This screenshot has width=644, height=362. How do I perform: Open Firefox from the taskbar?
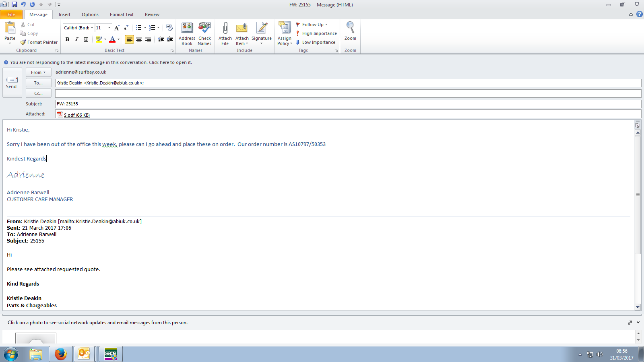tap(61, 354)
